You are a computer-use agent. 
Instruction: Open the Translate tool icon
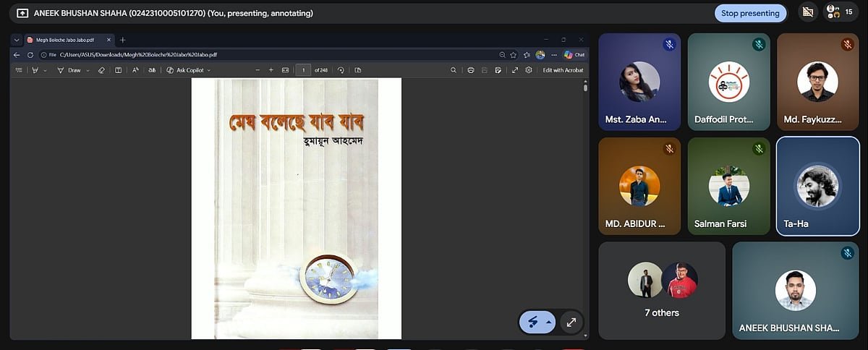pos(152,70)
